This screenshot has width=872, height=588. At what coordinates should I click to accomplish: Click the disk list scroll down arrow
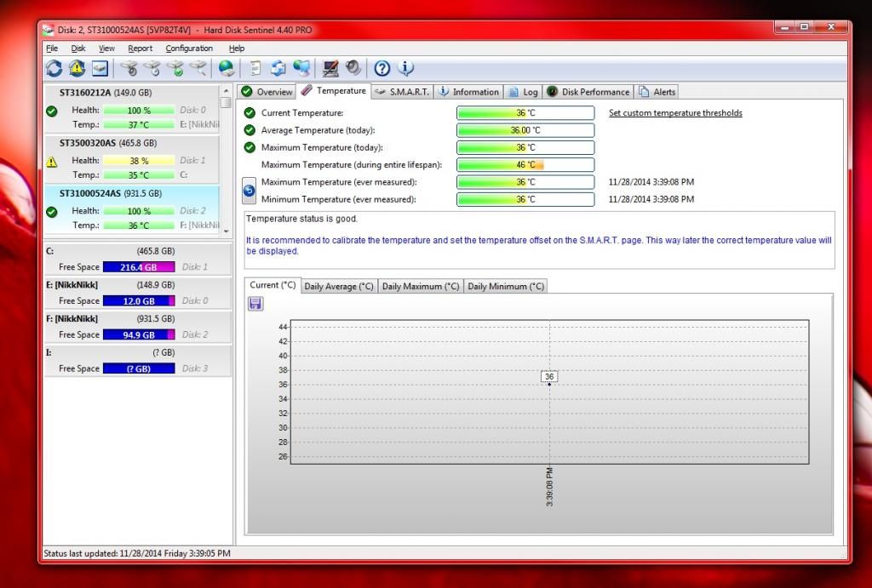[226, 231]
